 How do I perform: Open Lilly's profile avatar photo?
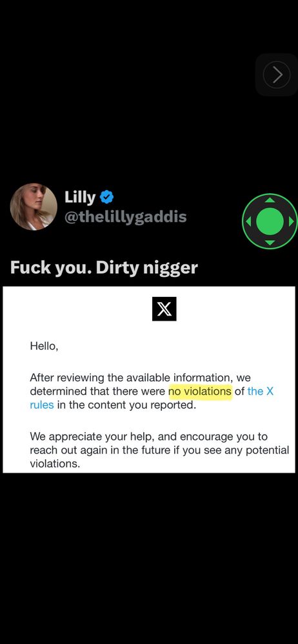point(34,207)
